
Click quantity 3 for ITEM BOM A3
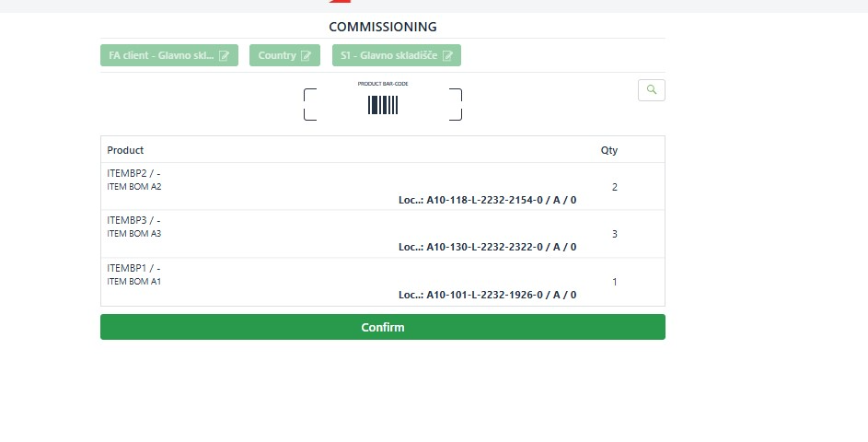615,234
